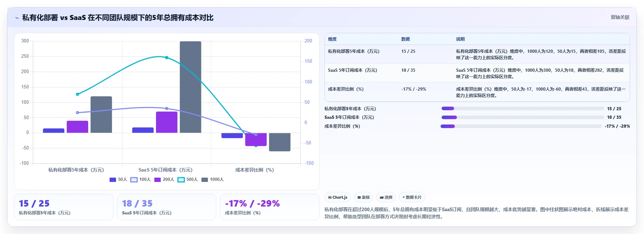Click the 数据 table column header
The height and width of the screenshot is (234, 644).
pyautogui.click(x=406, y=39)
